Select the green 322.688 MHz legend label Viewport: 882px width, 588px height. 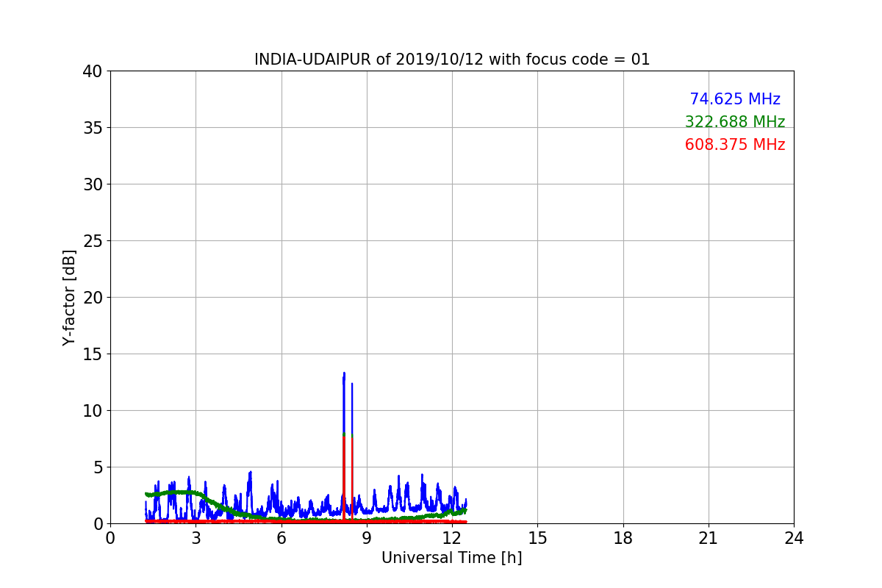pos(734,122)
